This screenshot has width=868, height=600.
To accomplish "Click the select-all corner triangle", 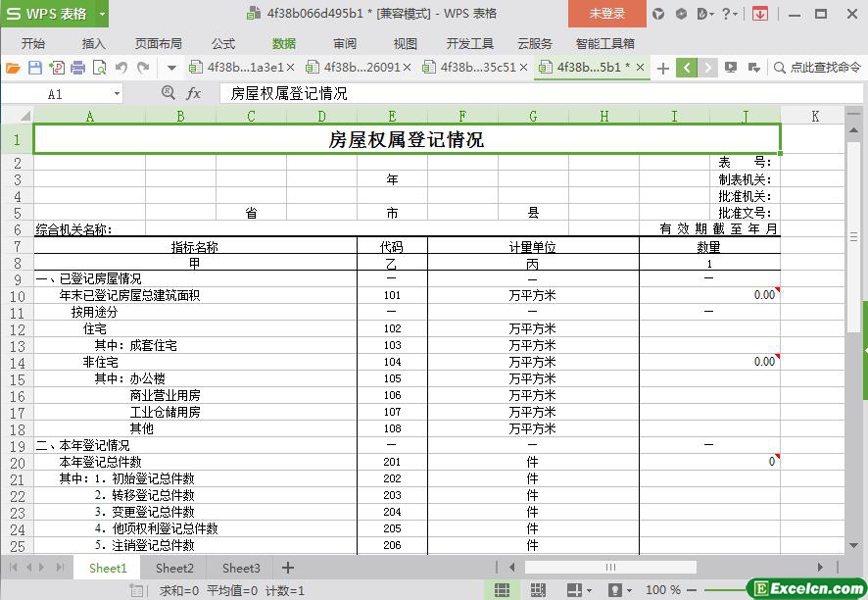I will point(24,116).
